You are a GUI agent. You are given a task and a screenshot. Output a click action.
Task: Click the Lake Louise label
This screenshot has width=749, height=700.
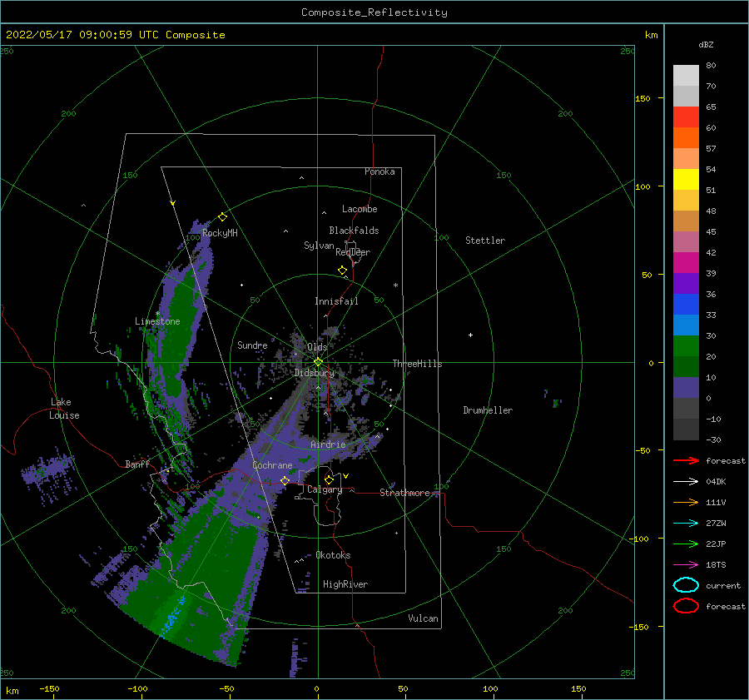(64, 409)
